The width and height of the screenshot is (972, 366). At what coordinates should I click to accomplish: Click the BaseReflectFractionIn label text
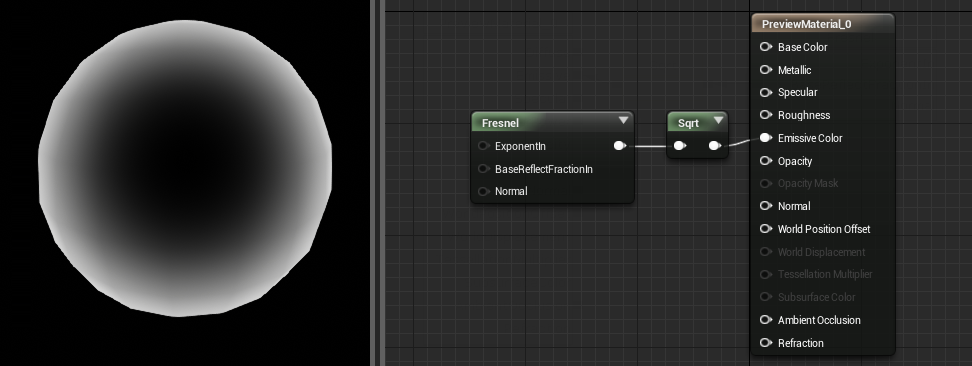pos(544,169)
